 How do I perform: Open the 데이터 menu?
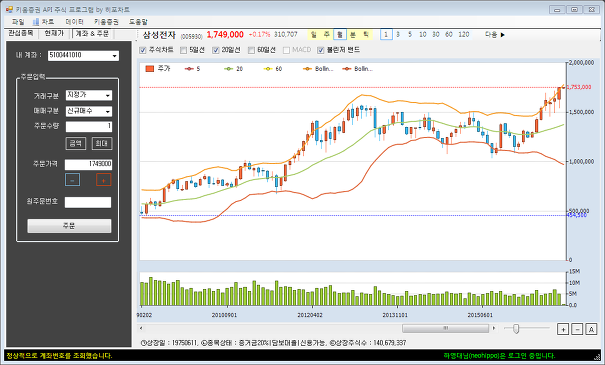coord(74,22)
